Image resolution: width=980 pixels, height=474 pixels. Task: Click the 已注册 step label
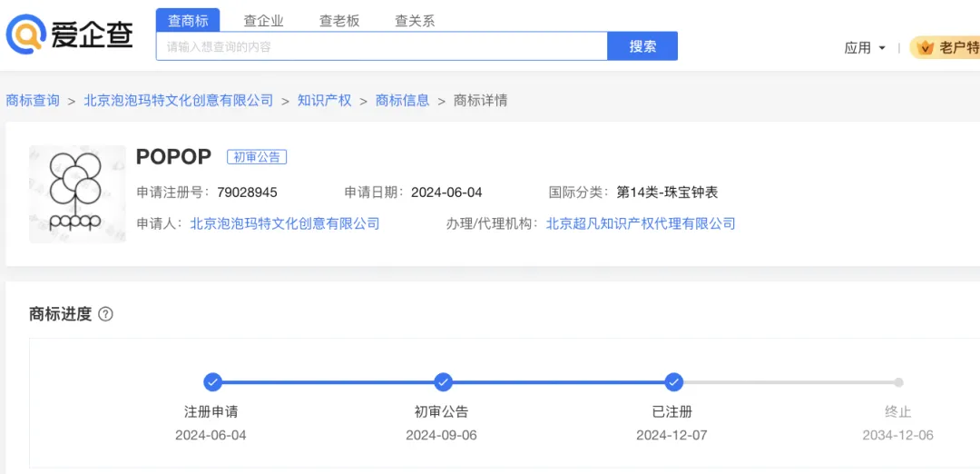tap(672, 412)
